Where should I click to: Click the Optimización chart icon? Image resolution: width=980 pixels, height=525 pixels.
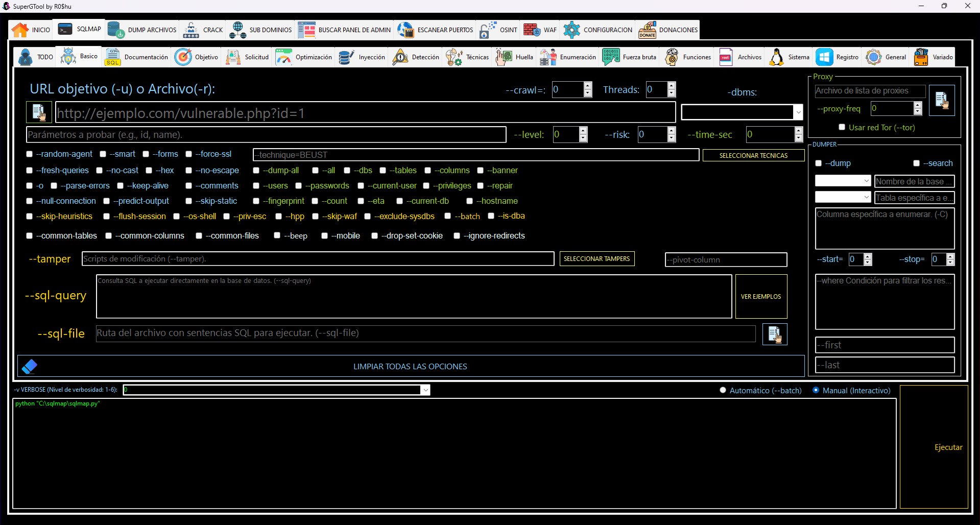pyautogui.click(x=283, y=57)
